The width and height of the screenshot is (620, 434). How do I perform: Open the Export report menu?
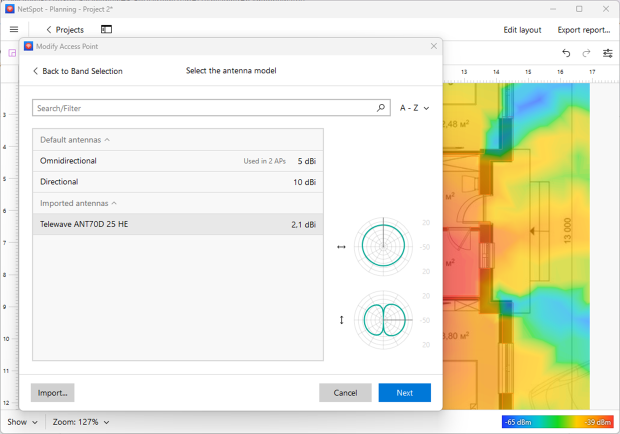pyautogui.click(x=583, y=30)
